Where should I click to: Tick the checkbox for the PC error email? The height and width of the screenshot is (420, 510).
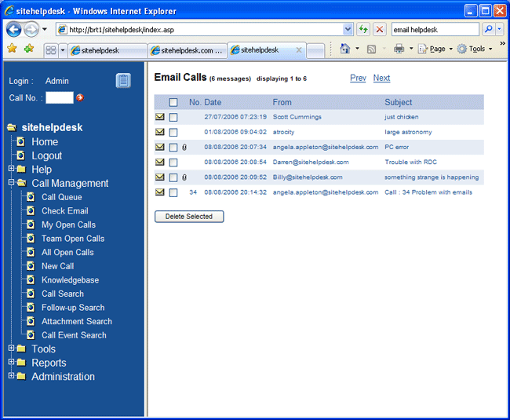pos(173,148)
